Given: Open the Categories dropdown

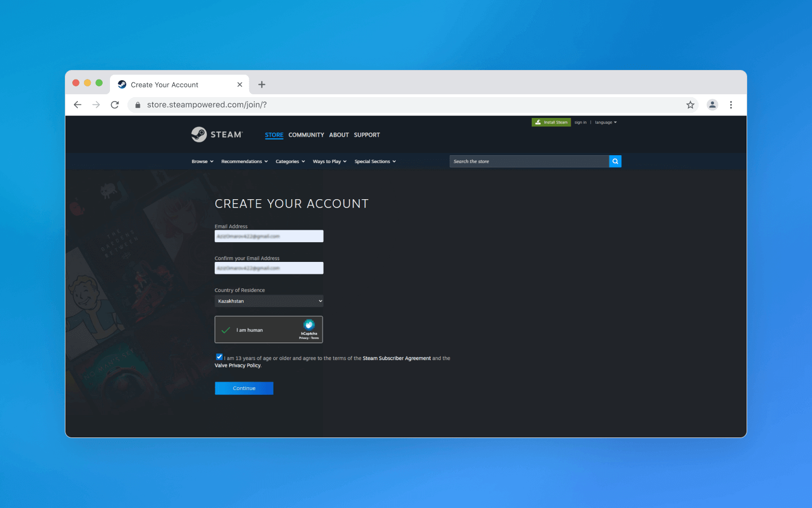Looking at the screenshot, I should pyautogui.click(x=290, y=161).
